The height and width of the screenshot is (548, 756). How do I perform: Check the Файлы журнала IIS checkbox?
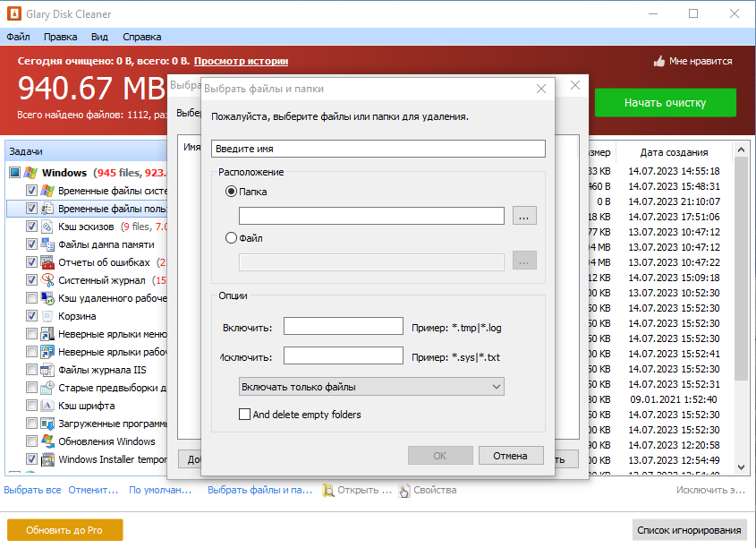pos(31,370)
